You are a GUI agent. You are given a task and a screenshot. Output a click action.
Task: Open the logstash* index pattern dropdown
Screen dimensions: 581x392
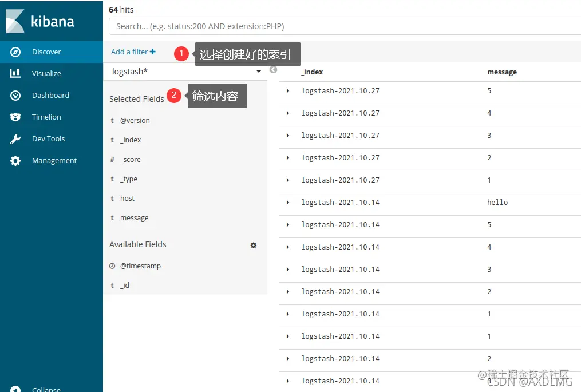185,72
